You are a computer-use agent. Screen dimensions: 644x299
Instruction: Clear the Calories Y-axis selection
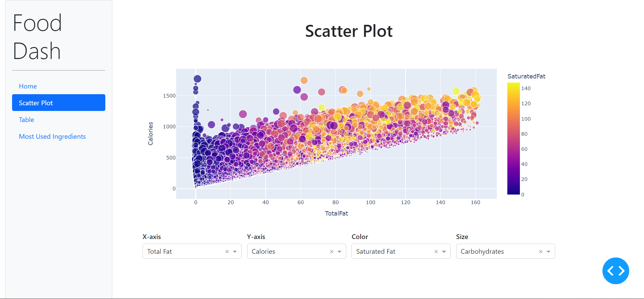click(x=332, y=251)
